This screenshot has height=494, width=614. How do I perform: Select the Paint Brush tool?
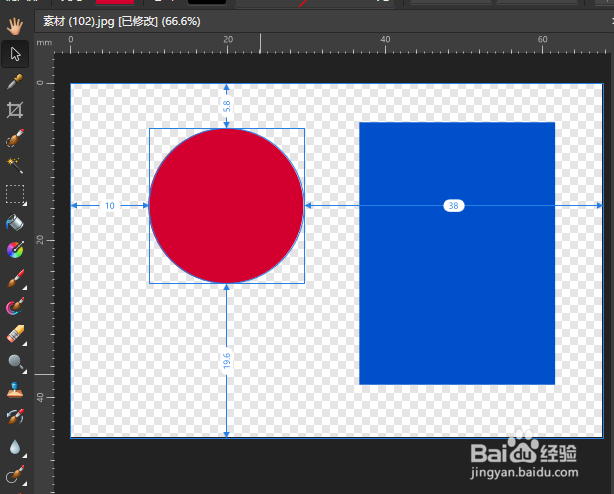point(15,278)
